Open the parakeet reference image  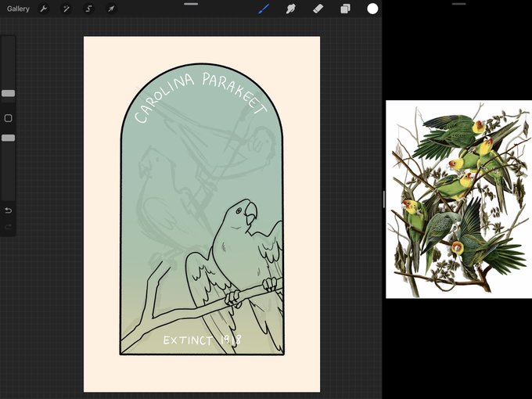[458, 199]
